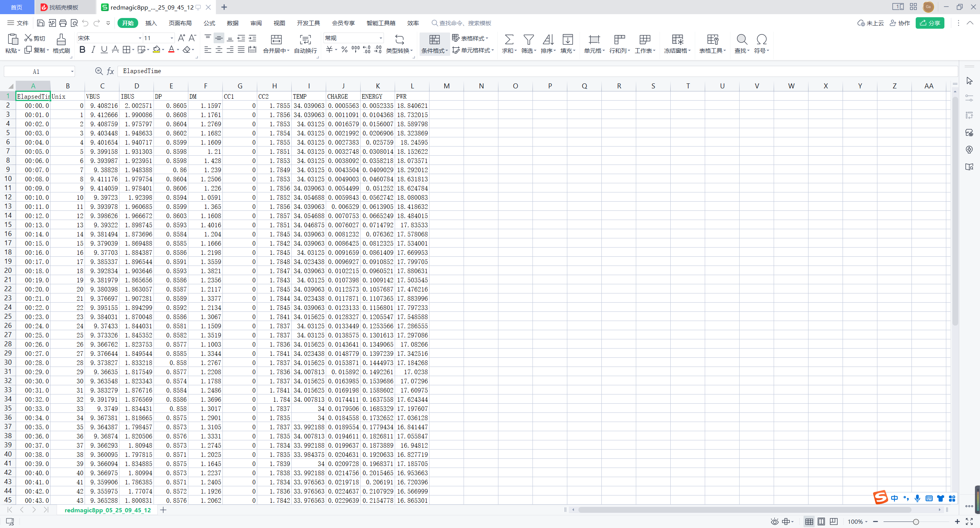The height and width of the screenshot is (528, 980).
Task: Click the Print icon in quick toolbar
Action: [x=63, y=23]
